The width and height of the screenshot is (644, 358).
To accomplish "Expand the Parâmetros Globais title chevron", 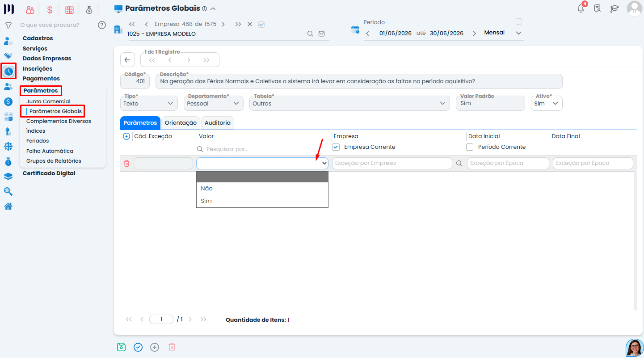I will click(x=213, y=8).
